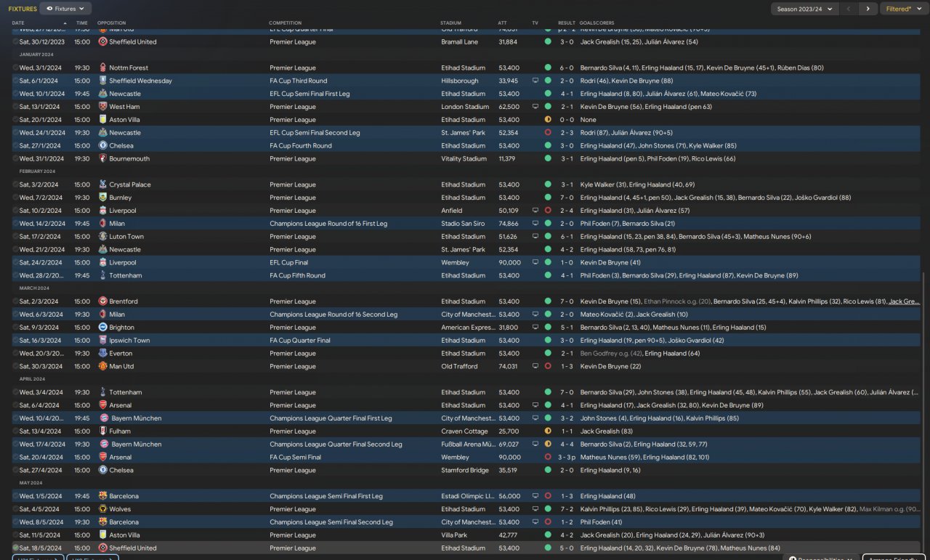Screen dimensions: 930x560
Task: Open the Burnley 7 - 0 result
Action: pos(566,198)
